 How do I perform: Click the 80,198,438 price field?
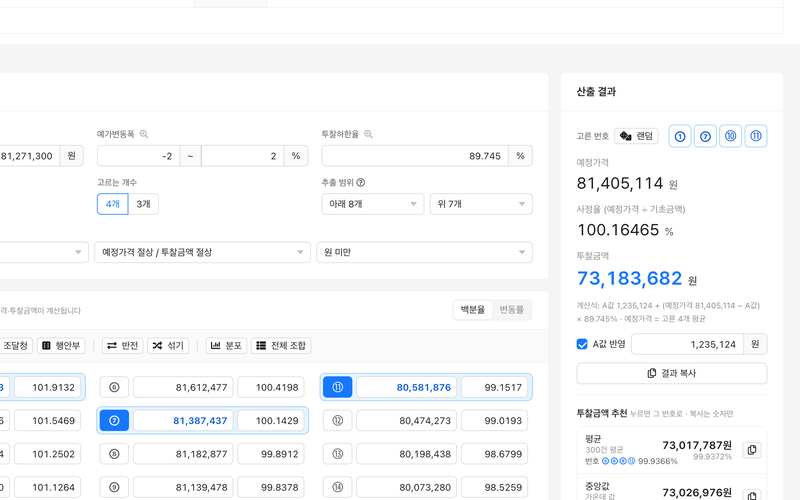click(x=407, y=454)
